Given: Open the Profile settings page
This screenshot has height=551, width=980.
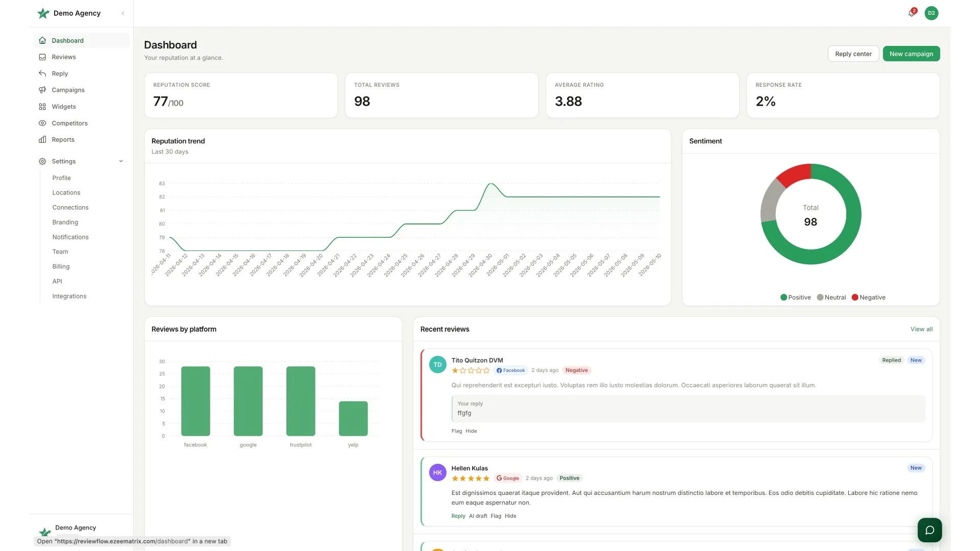Looking at the screenshot, I should tap(61, 178).
